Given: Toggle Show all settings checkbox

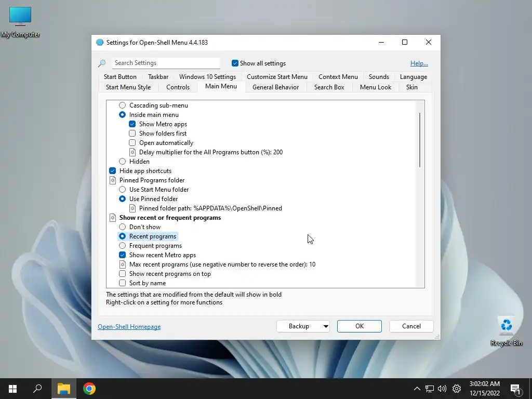Looking at the screenshot, I should (235, 63).
